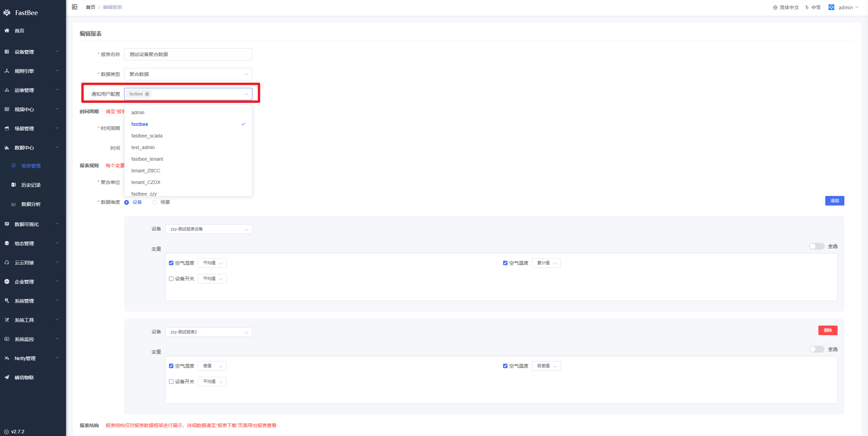Select the 场景 radio button

[155, 202]
